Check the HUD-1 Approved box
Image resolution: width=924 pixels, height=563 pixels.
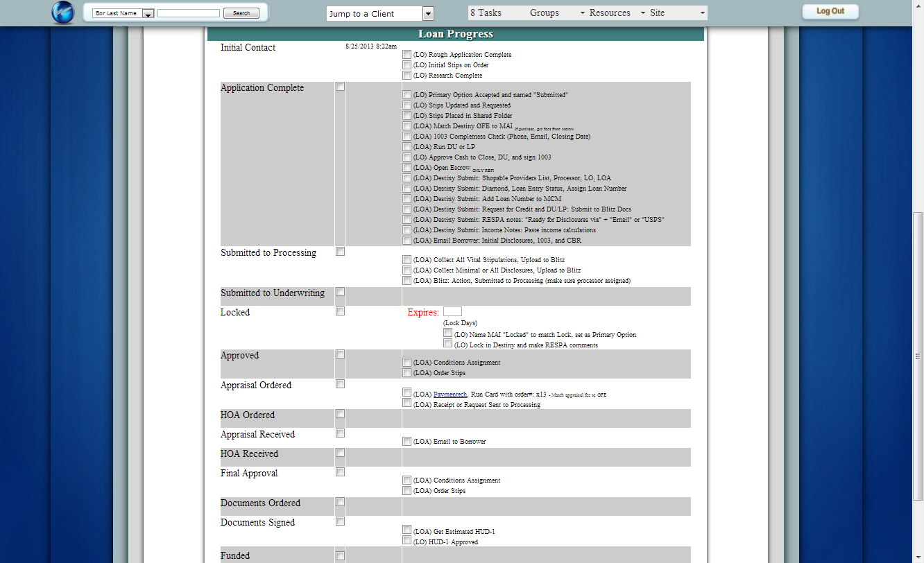pos(407,540)
